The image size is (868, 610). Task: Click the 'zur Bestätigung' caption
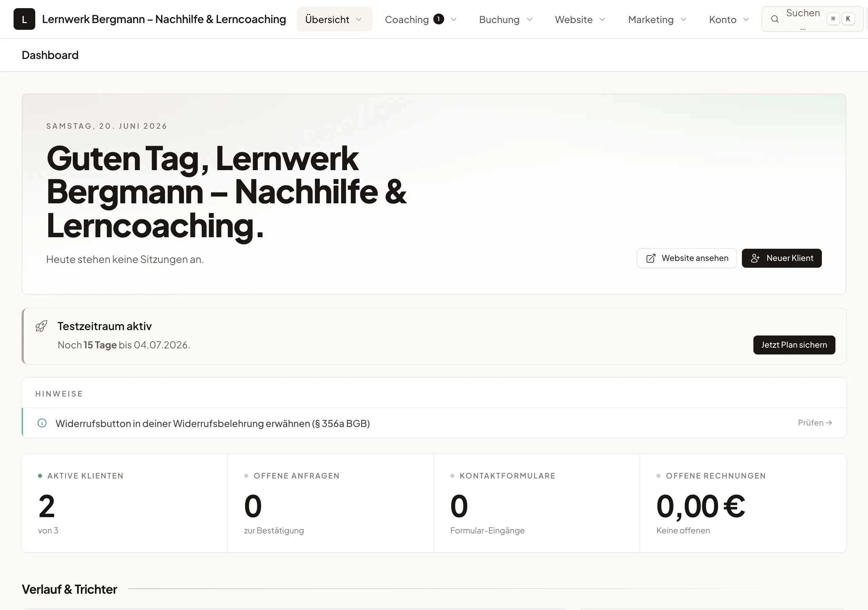tap(274, 531)
